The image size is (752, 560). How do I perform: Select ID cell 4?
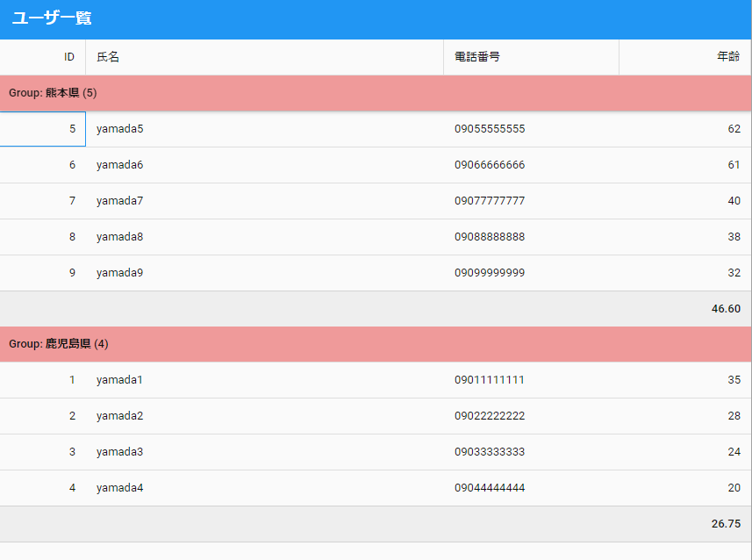[43, 488]
